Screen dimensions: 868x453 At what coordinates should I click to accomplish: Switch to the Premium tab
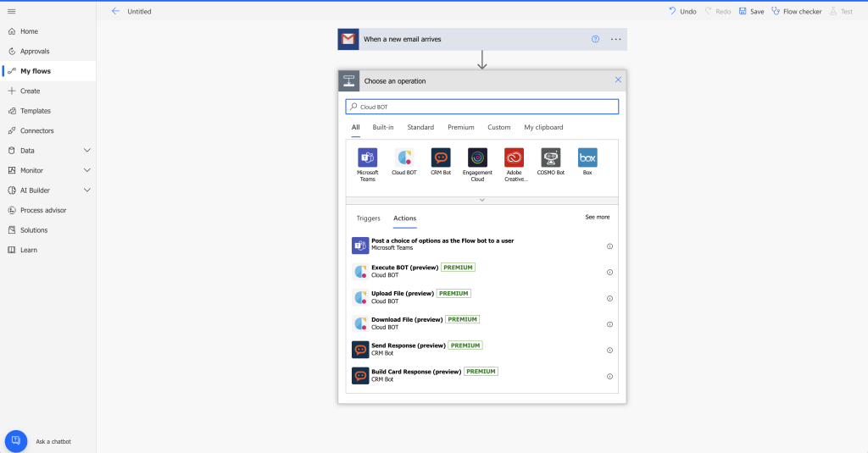coord(461,127)
